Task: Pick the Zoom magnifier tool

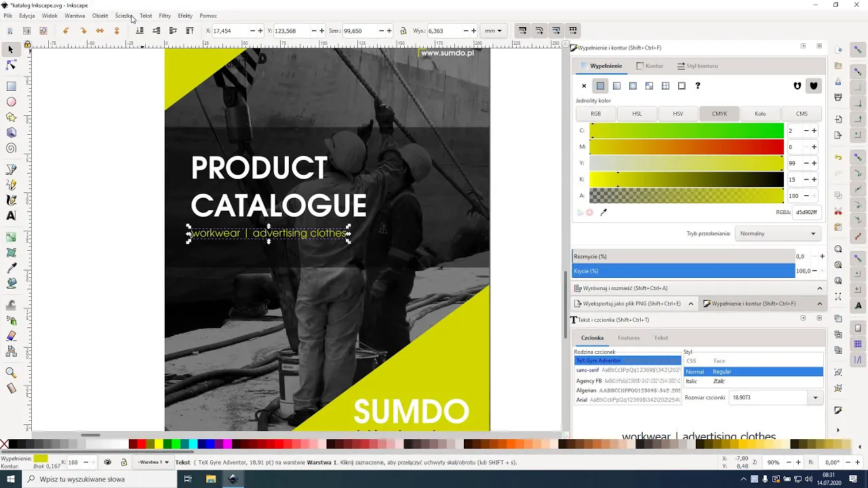Action: click(x=11, y=372)
